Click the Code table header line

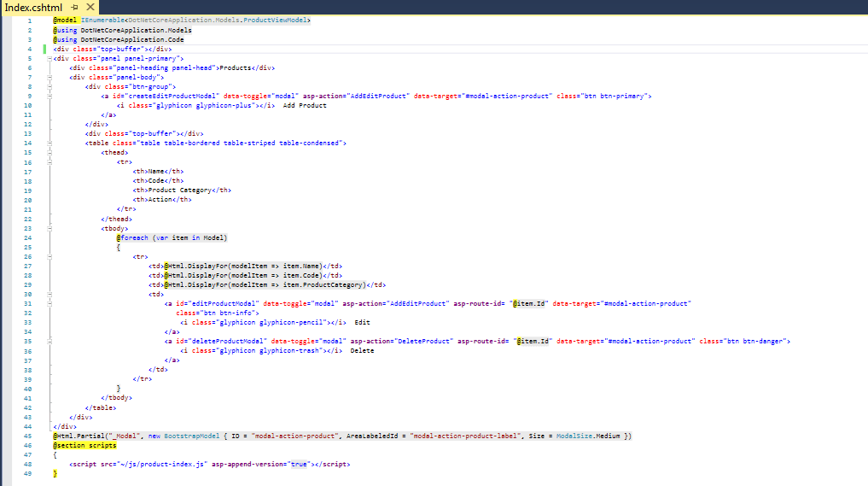pyautogui.click(x=158, y=181)
